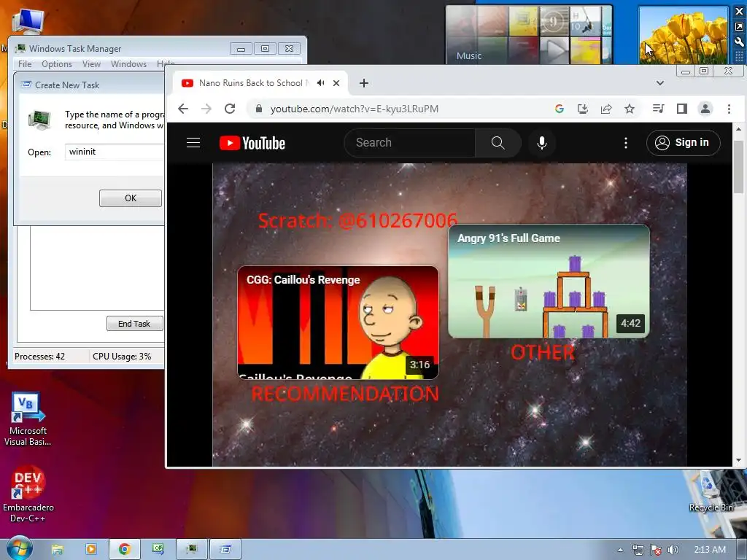Click the address bar URL
The width and height of the screenshot is (747, 560).
pyautogui.click(x=355, y=109)
